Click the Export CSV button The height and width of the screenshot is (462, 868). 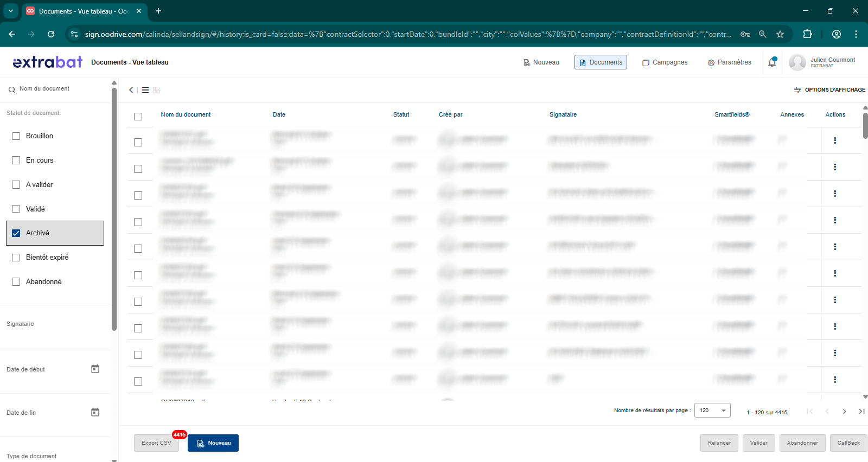[156, 443]
